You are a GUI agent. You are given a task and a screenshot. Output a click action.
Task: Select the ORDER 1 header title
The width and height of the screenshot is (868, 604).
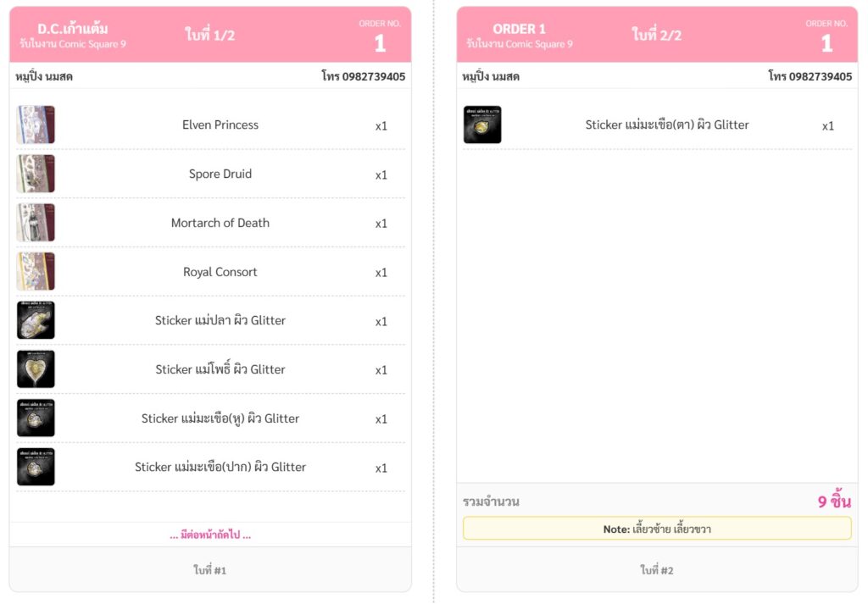(x=519, y=29)
